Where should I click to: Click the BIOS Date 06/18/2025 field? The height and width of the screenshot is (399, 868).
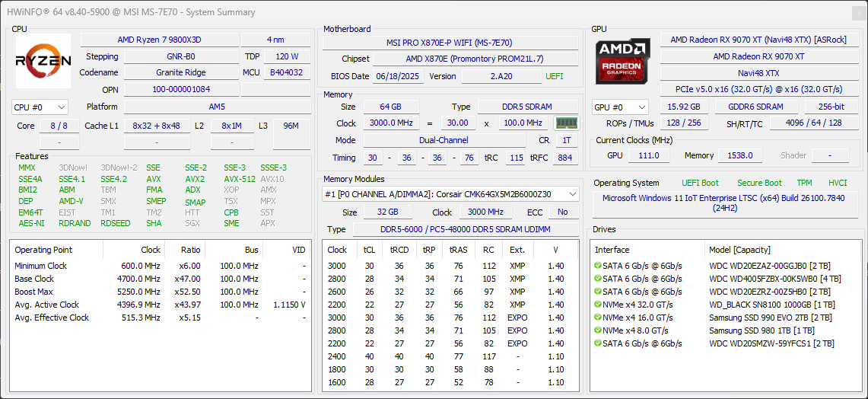point(399,76)
